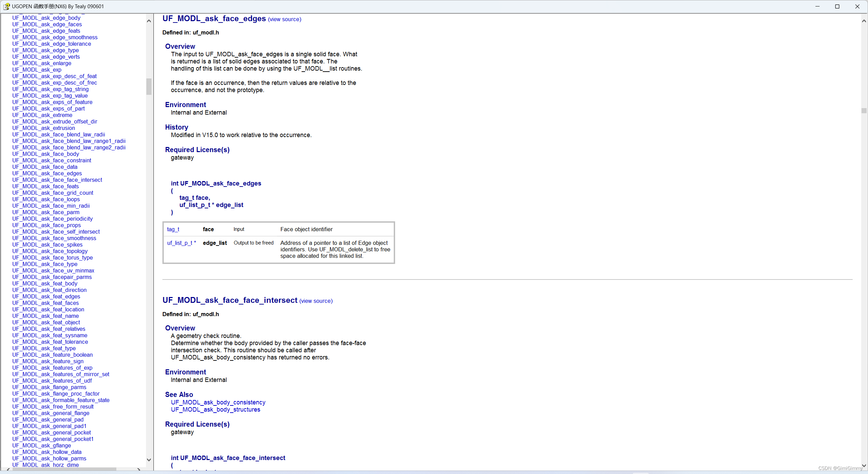Go to UF_MODL_ask_flange_proc_factor
868x474 pixels.
coord(56,394)
